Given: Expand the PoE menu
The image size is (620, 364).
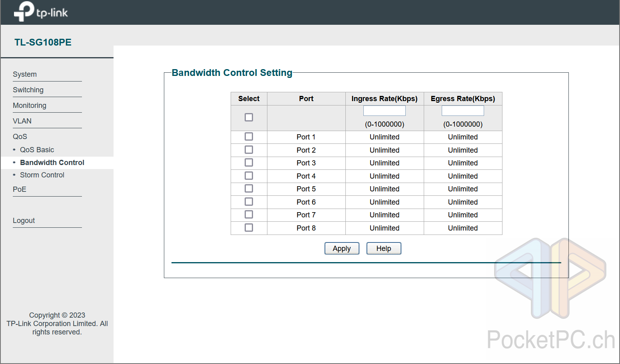Looking at the screenshot, I should (x=20, y=189).
